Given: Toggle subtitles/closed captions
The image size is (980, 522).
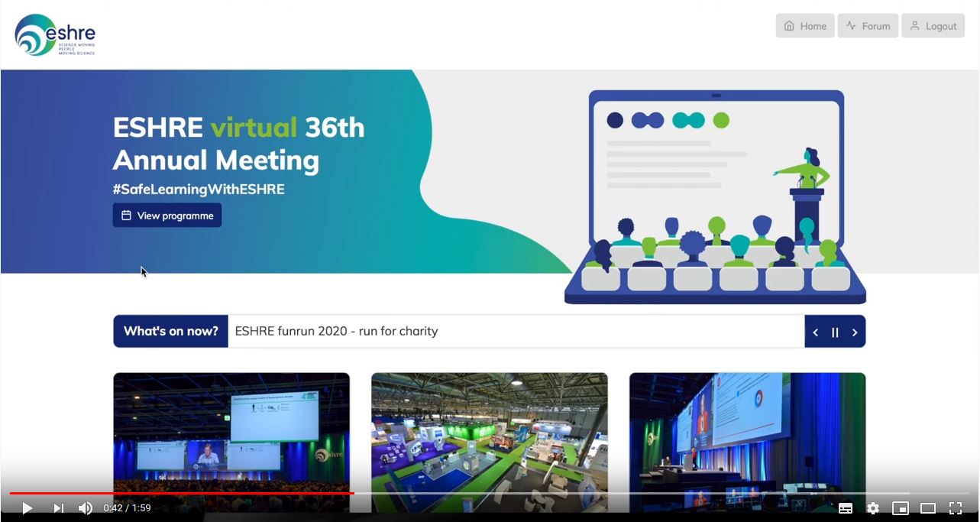Looking at the screenshot, I should [846, 508].
